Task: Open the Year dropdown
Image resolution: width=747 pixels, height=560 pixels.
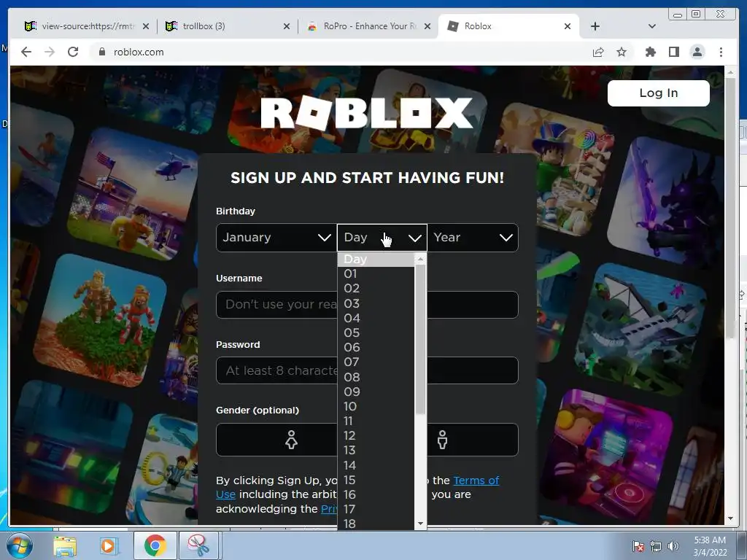Action: [x=473, y=237]
